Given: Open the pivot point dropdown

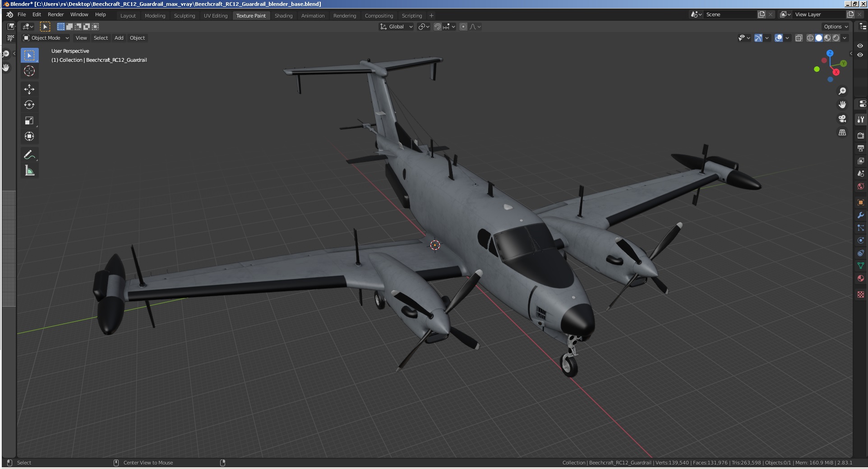Looking at the screenshot, I should click(x=424, y=27).
